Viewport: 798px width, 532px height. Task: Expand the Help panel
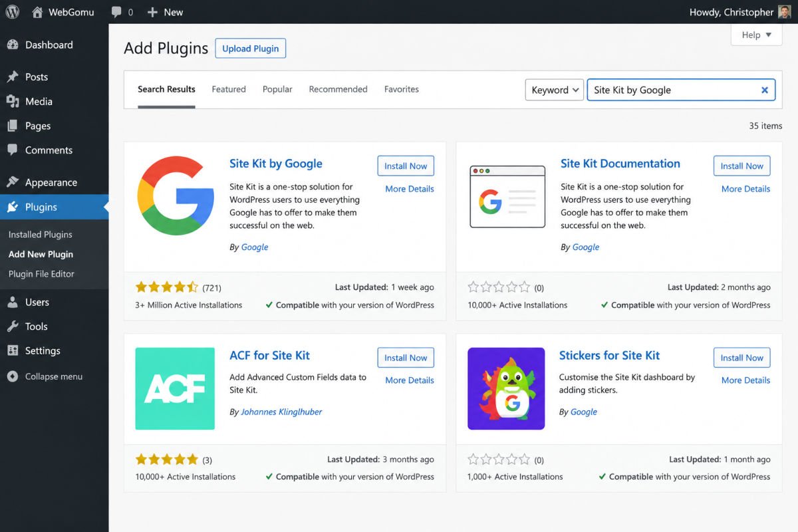tap(757, 35)
